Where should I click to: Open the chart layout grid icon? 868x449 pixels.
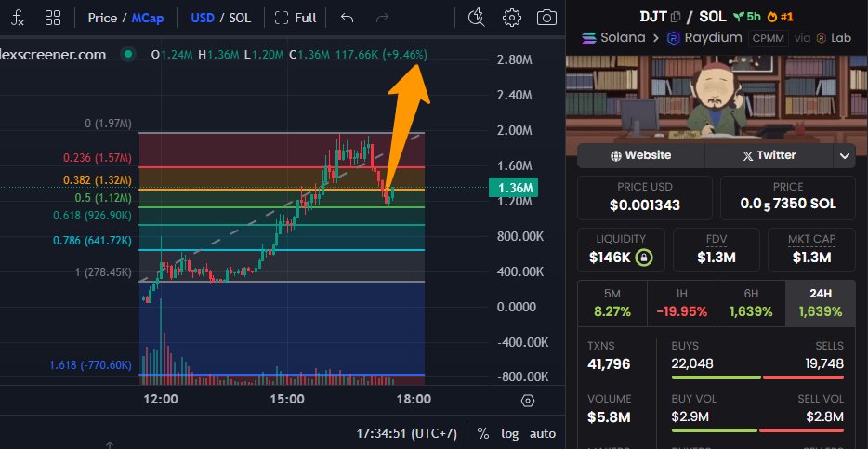(x=53, y=19)
